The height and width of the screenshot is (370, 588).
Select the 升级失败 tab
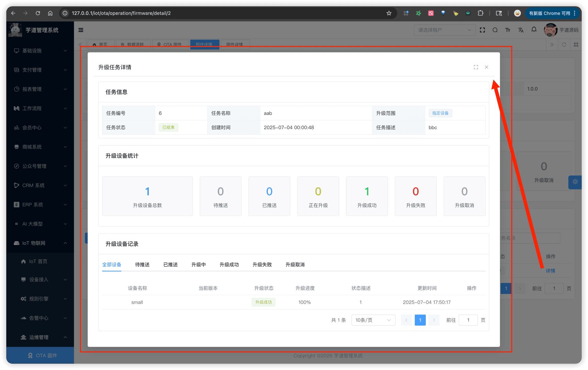pos(262,264)
